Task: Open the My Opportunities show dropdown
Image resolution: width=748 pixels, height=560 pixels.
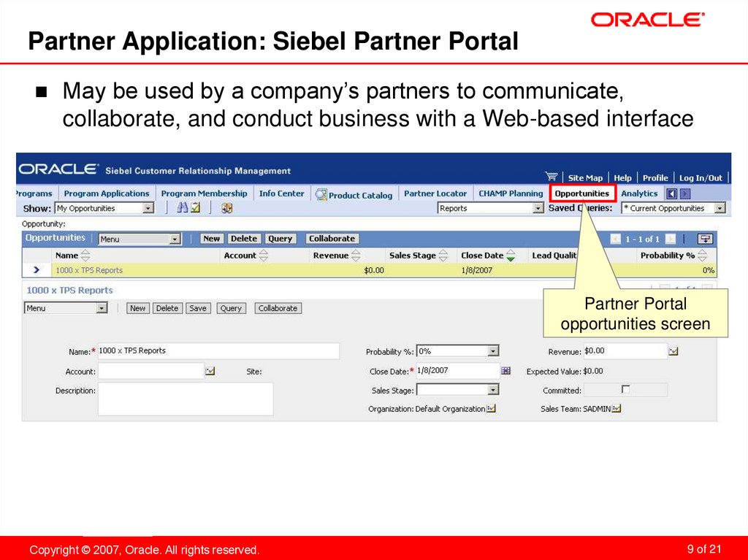Action: (x=148, y=208)
